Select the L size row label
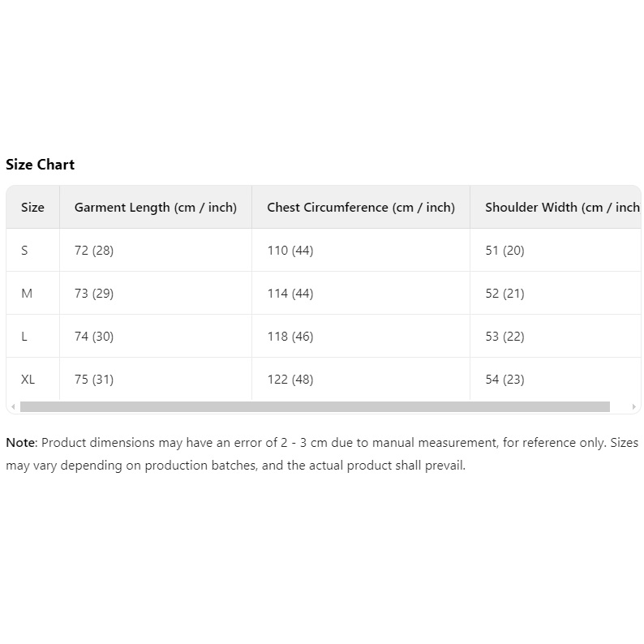The image size is (644, 644). tap(24, 337)
